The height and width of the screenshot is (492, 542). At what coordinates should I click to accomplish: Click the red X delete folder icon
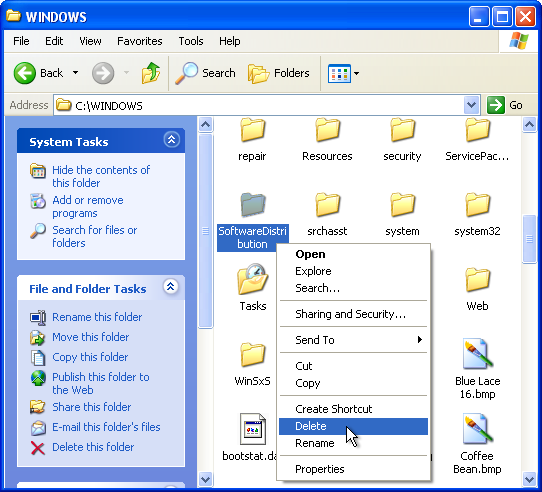point(38,448)
